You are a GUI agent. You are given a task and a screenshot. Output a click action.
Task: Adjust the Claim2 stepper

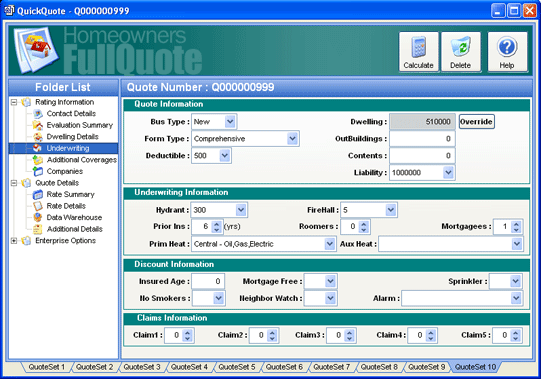(x=272, y=336)
